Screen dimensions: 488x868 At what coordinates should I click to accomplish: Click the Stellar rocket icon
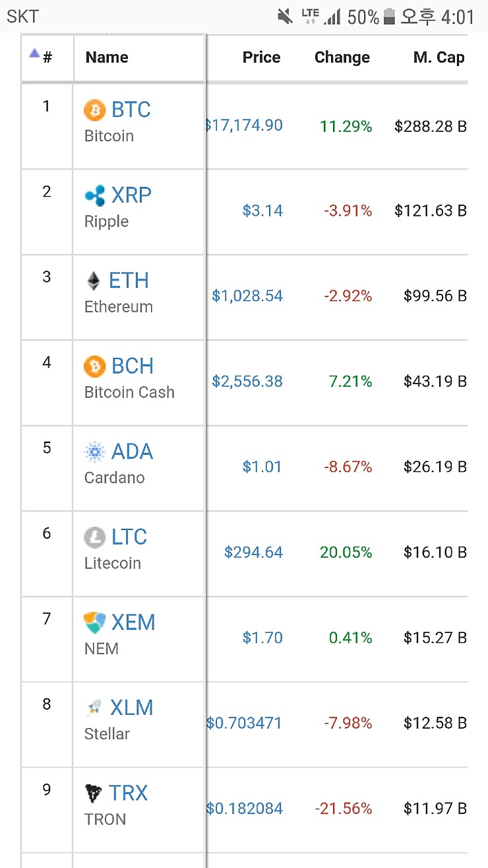[x=94, y=708]
